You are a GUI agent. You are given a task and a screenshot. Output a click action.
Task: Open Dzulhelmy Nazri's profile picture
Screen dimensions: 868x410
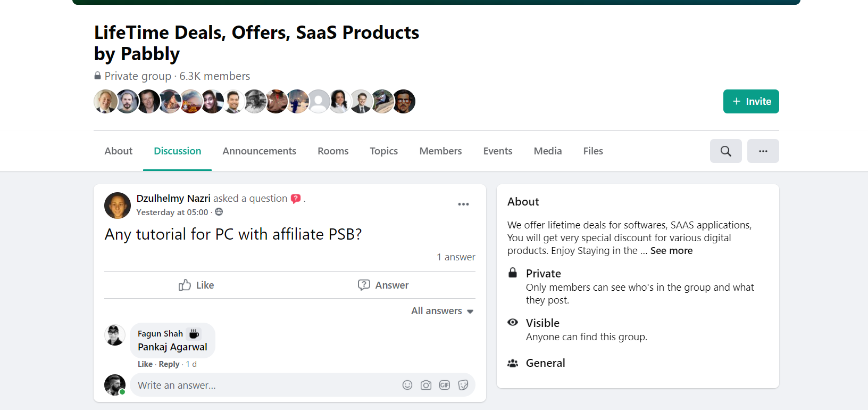(118, 206)
